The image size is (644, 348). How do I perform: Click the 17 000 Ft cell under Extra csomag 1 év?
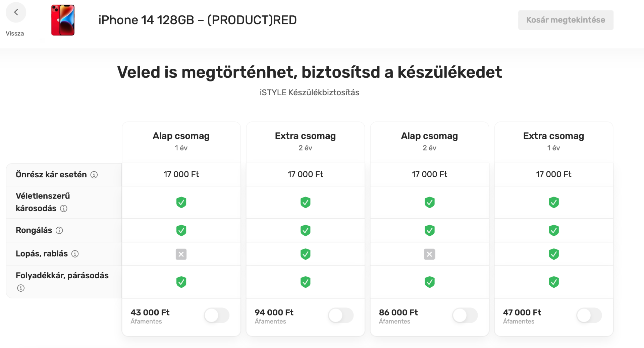pos(553,174)
